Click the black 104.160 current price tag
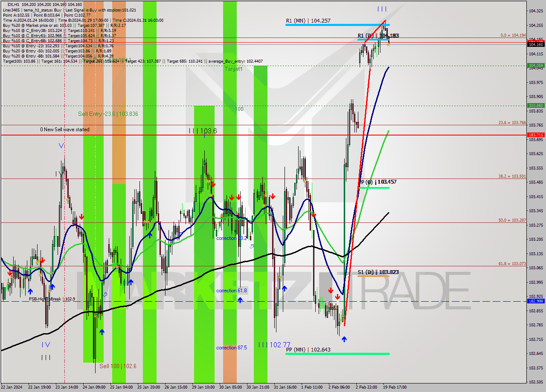 536,44
